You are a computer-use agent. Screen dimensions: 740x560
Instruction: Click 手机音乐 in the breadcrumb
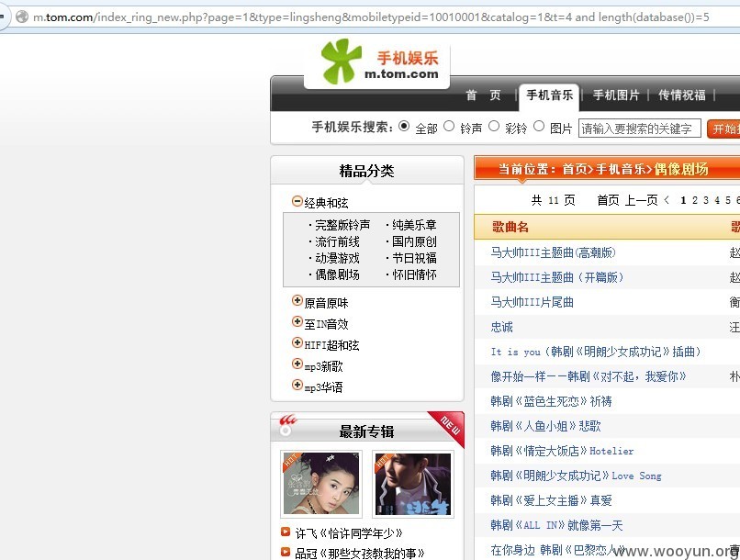[621, 169]
